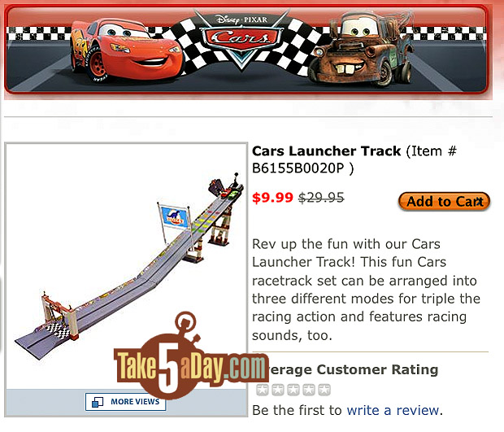This screenshot has width=504, height=432.
Task: Click the Lightning McQueen car in banner
Action: [125, 50]
